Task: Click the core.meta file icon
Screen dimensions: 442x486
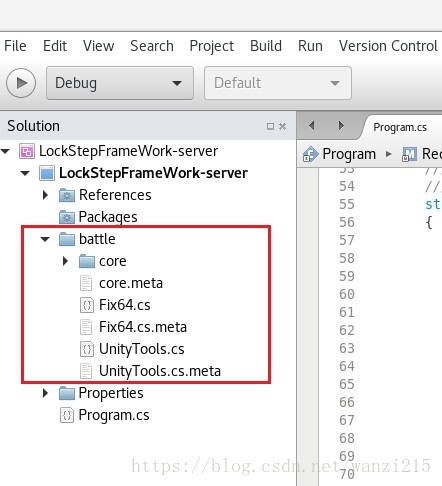Action: pos(86,283)
